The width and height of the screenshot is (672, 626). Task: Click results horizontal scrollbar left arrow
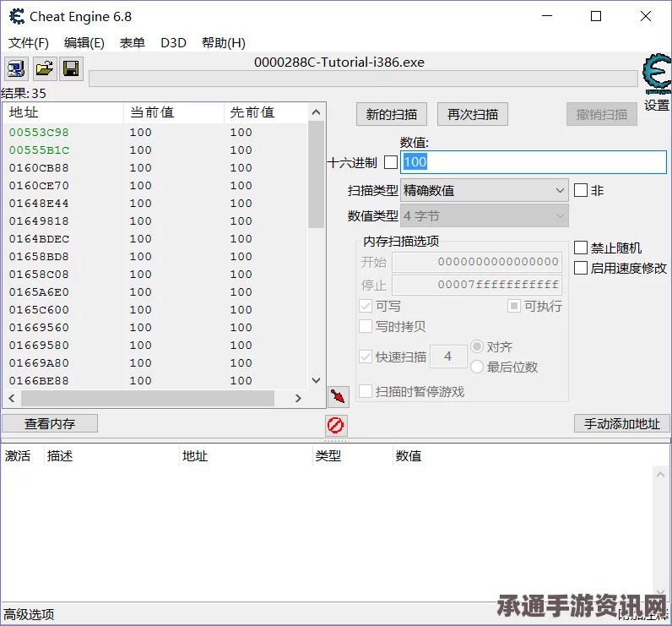click(12, 398)
